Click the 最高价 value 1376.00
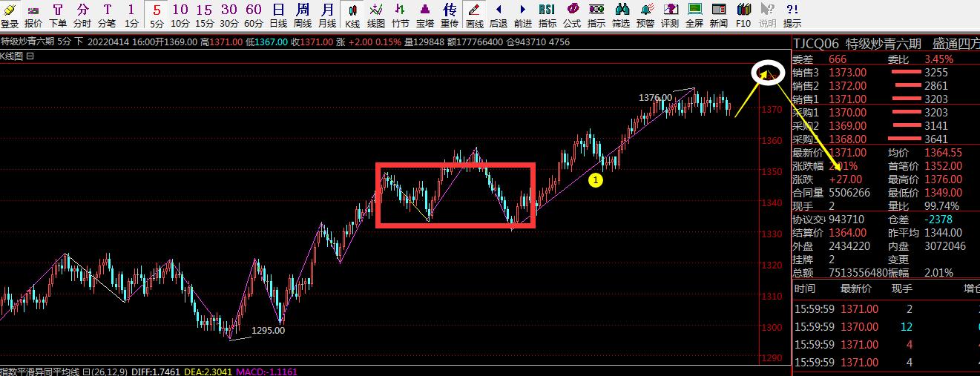 pos(943,179)
